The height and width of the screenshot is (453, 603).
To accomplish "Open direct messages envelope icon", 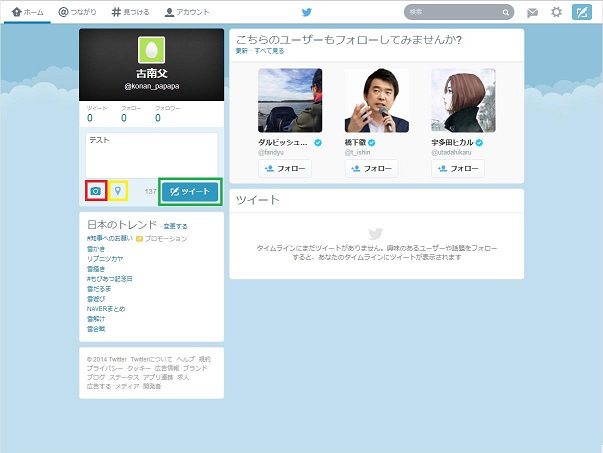I will pos(532,13).
